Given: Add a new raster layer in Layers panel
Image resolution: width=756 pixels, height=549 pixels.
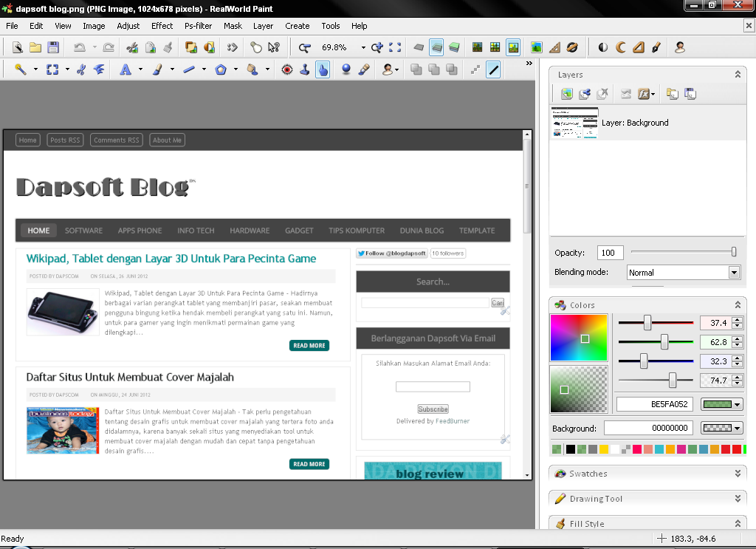Looking at the screenshot, I should pyautogui.click(x=566, y=94).
